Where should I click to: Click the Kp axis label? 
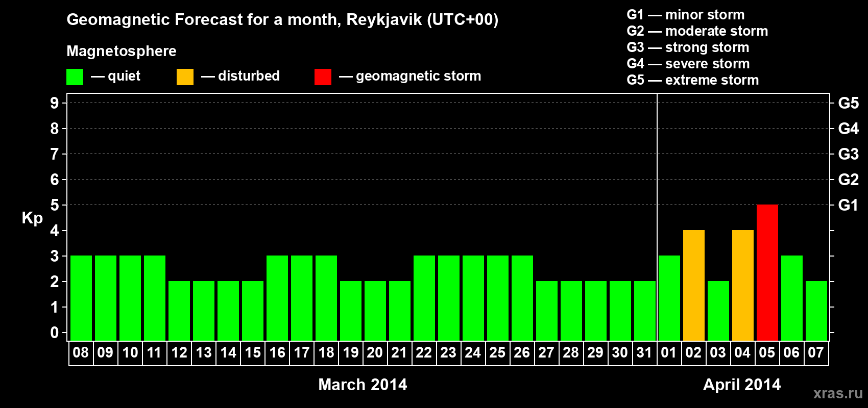32,218
